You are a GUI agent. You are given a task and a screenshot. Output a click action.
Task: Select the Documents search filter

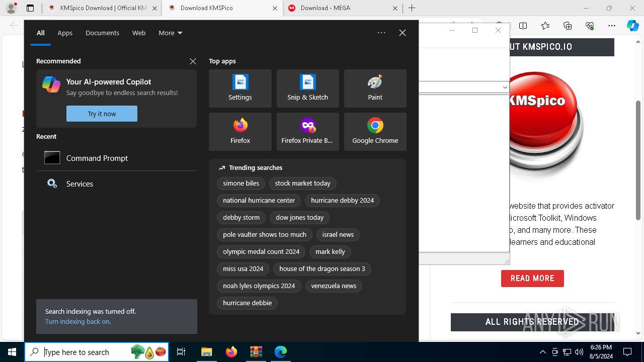[102, 33]
